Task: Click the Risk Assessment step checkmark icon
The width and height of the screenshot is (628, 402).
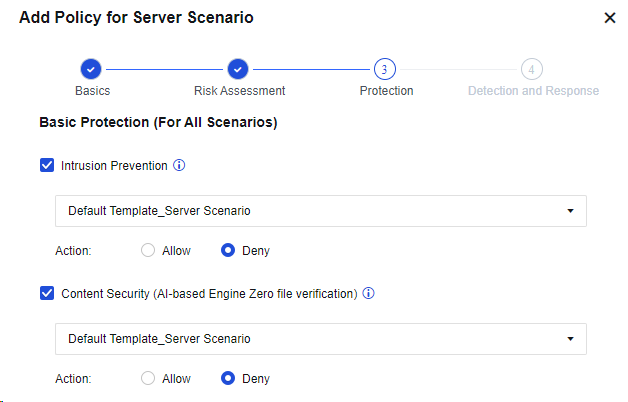Action: pos(237,69)
